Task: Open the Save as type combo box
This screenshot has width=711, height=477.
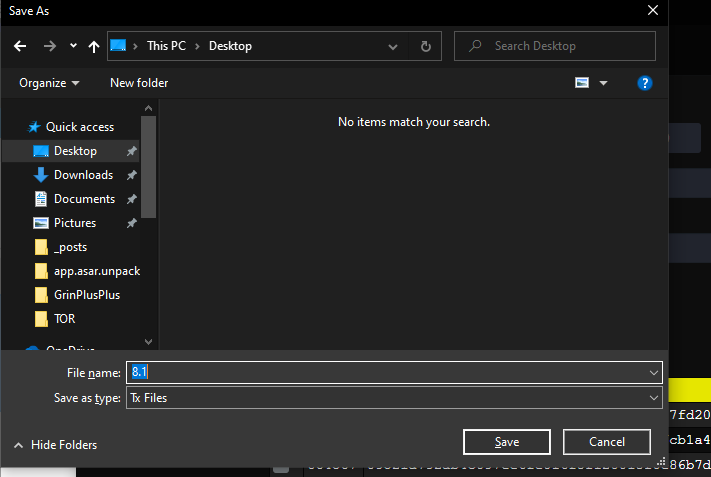Action: (394, 398)
